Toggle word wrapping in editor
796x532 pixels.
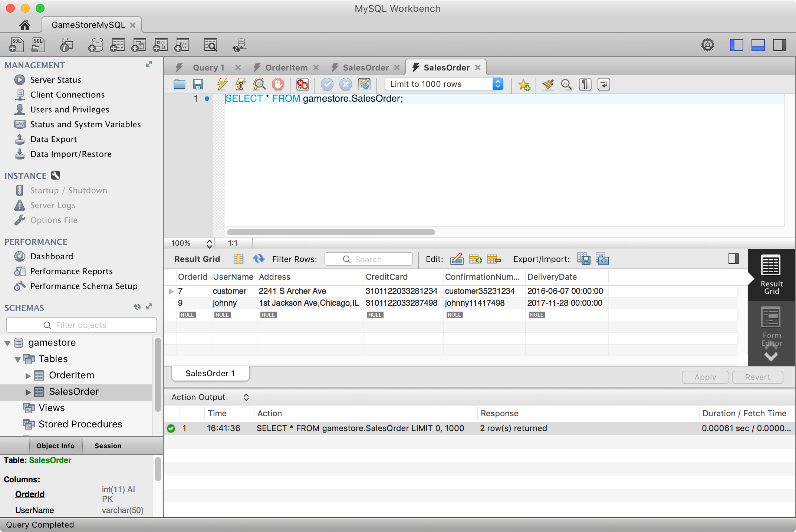[x=603, y=84]
